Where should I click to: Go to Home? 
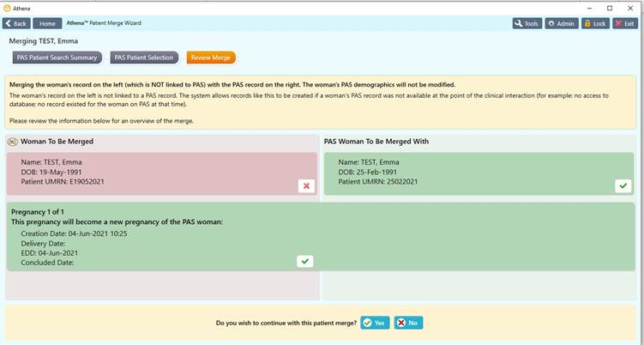(x=47, y=23)
